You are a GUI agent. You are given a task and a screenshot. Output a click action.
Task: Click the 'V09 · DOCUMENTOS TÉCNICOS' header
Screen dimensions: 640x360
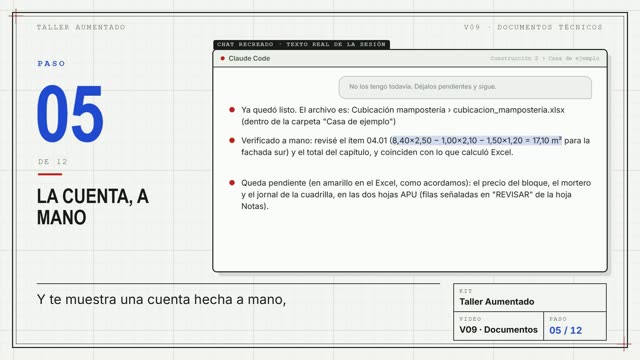[x=533, y=27]
